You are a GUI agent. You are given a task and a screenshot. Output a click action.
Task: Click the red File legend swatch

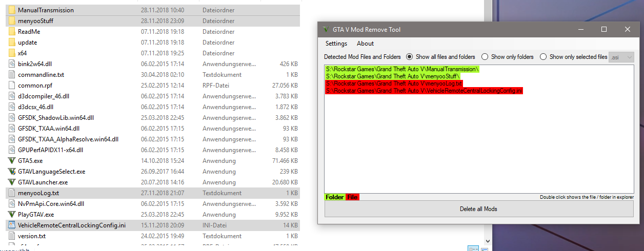point(352,197)
